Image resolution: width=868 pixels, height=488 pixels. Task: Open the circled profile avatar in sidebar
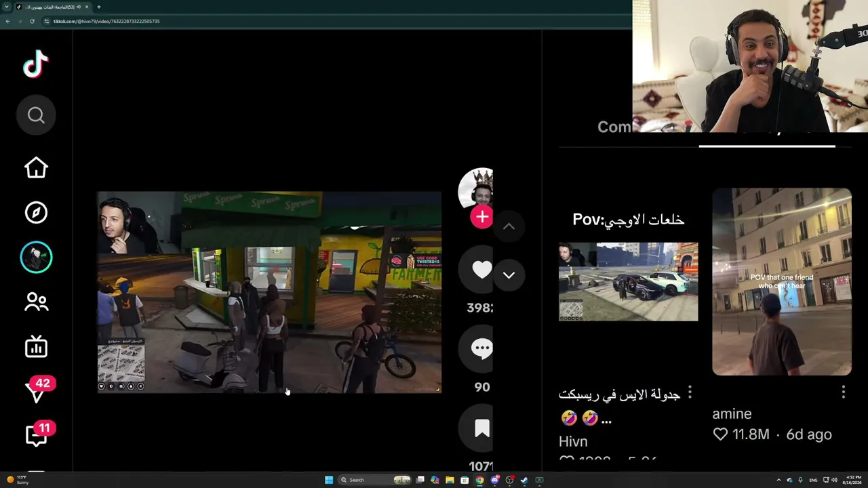36,258
